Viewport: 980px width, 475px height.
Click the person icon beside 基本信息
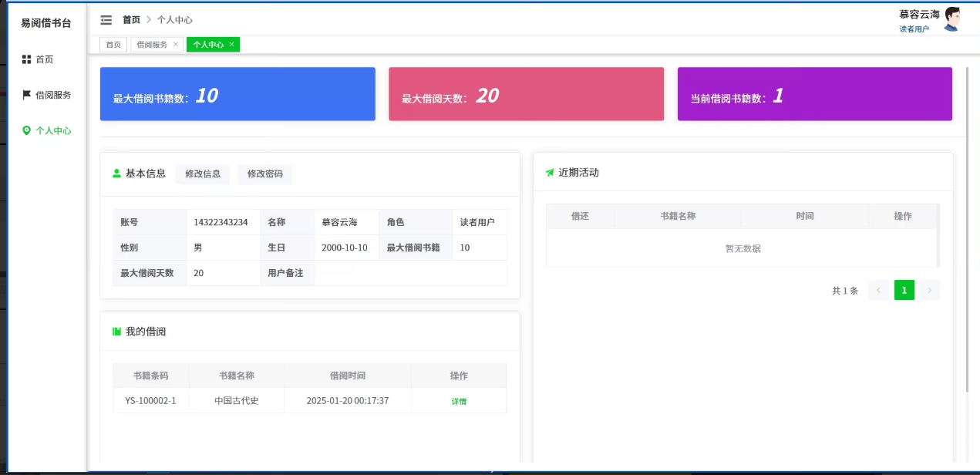117,173
